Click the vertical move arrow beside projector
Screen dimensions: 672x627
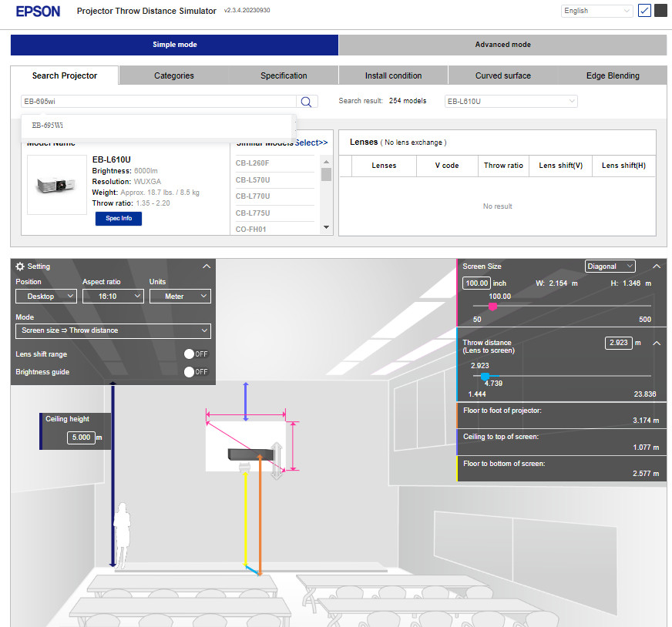pyautogui.click(x=277, y=461)
